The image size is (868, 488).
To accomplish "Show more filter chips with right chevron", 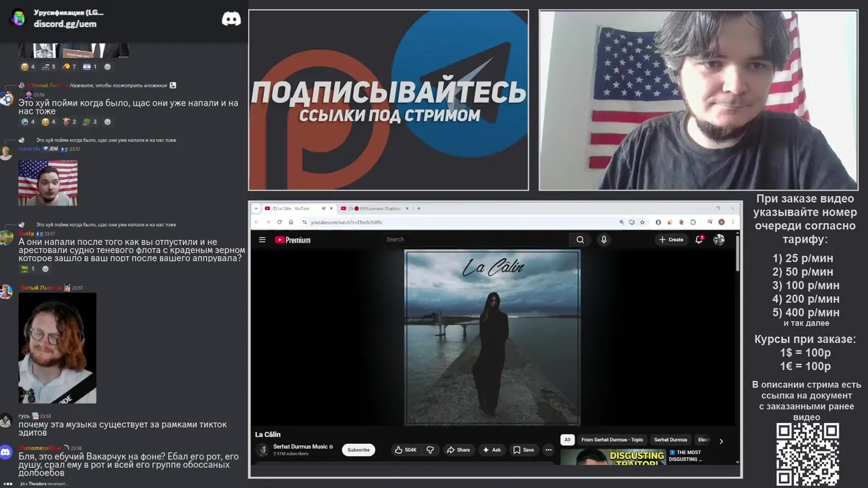I will point(721,441).
